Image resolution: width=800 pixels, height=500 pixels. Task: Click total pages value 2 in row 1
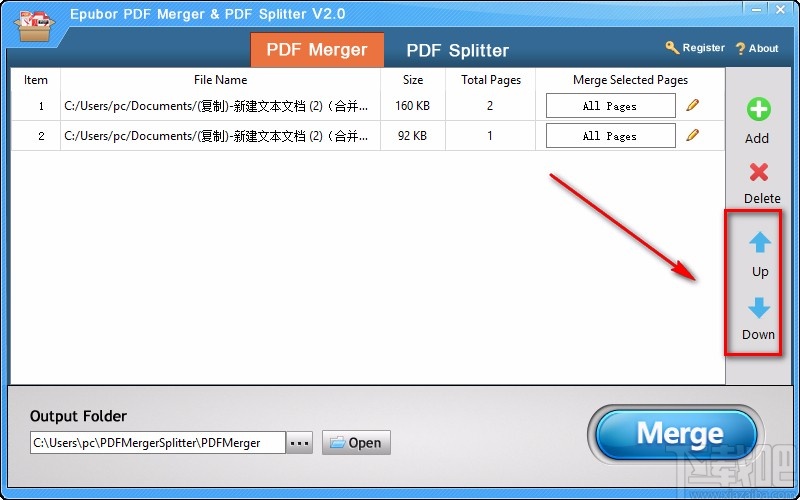490,106
